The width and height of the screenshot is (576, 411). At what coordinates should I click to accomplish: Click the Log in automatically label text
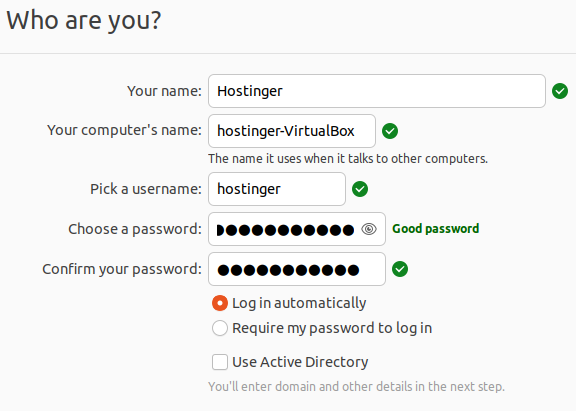coord(299,303)
